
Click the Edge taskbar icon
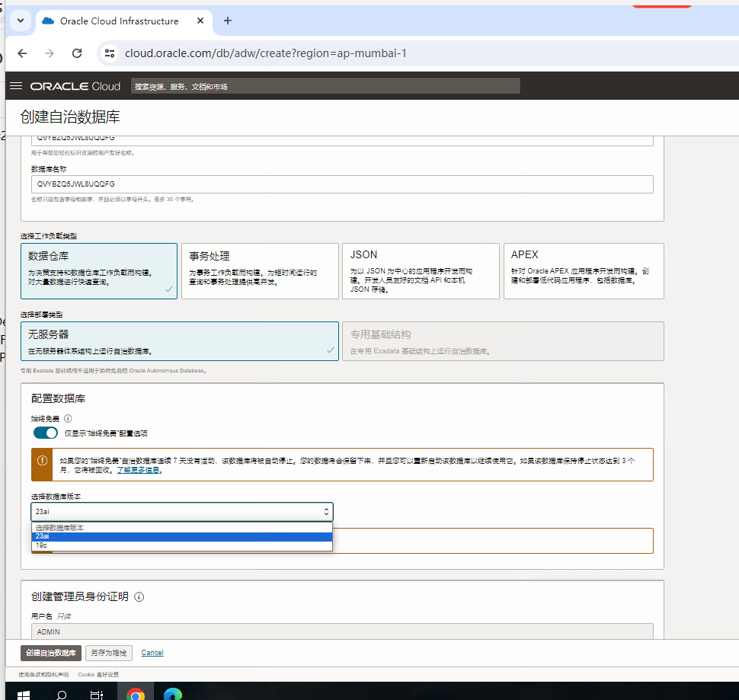point(173,694)
